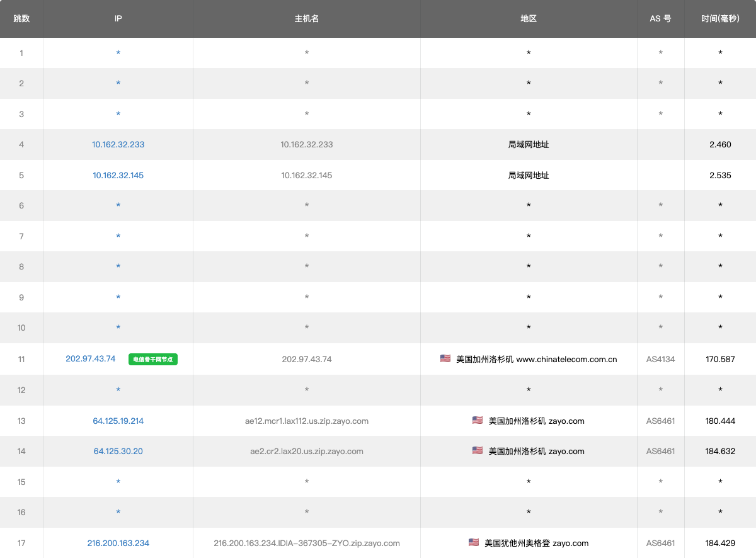Select IP address 64.125.19.214
The width and height of the screenshot is (756, 558).
[118, 421]
